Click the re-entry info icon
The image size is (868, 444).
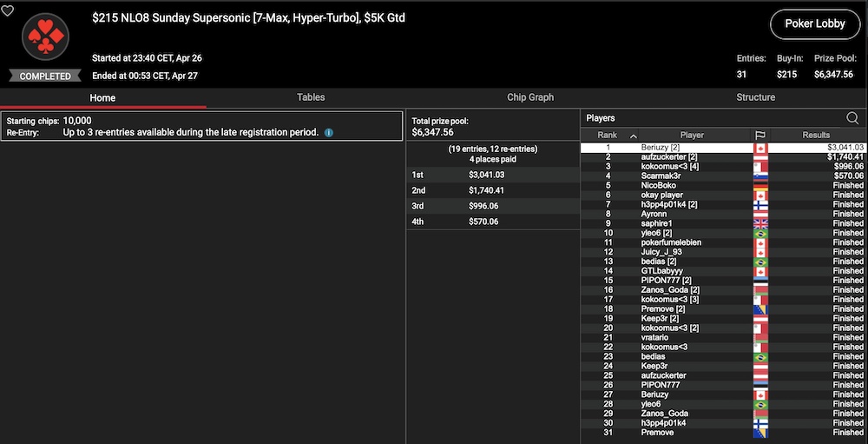pos(328,133)
